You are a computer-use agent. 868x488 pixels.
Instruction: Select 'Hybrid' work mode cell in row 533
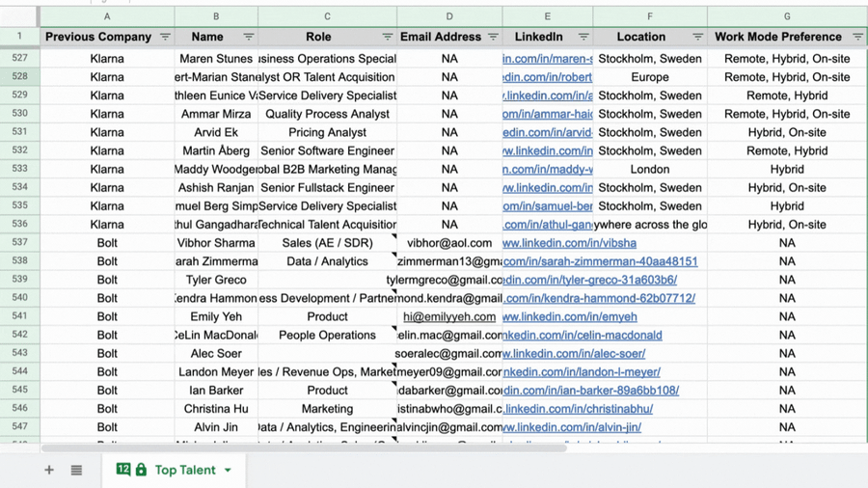(787, 170)
